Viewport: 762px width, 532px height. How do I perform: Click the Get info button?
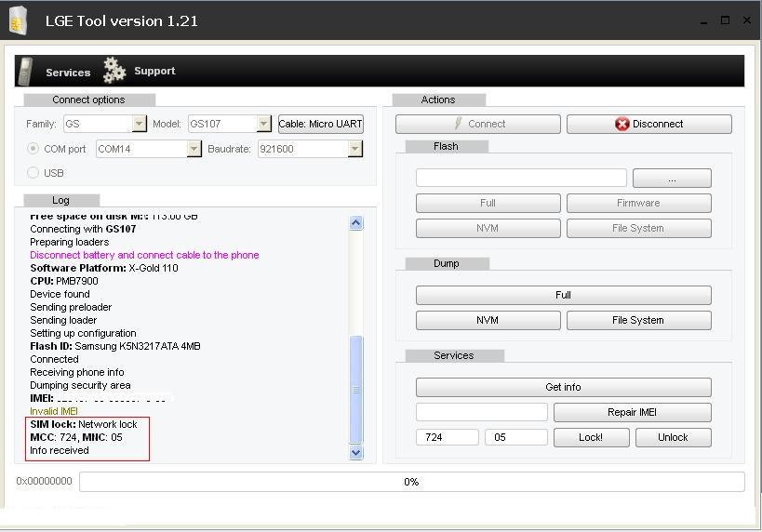point(563,387)
